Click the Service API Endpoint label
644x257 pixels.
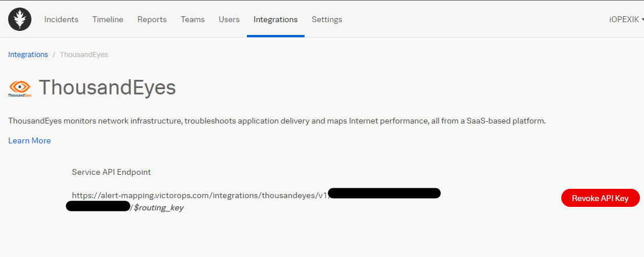click(x=111, y=172)
